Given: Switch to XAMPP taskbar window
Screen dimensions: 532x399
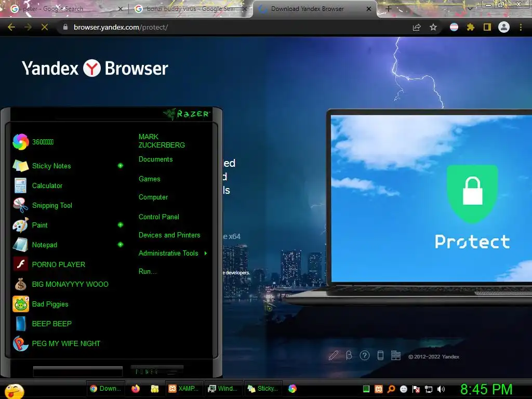Looking at the screenshot, I should point(184,389).
